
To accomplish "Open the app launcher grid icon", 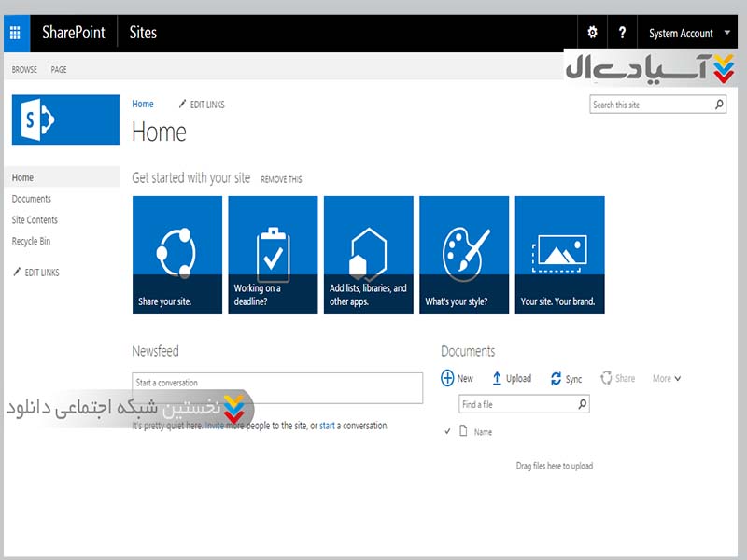I will click(15, 33).
